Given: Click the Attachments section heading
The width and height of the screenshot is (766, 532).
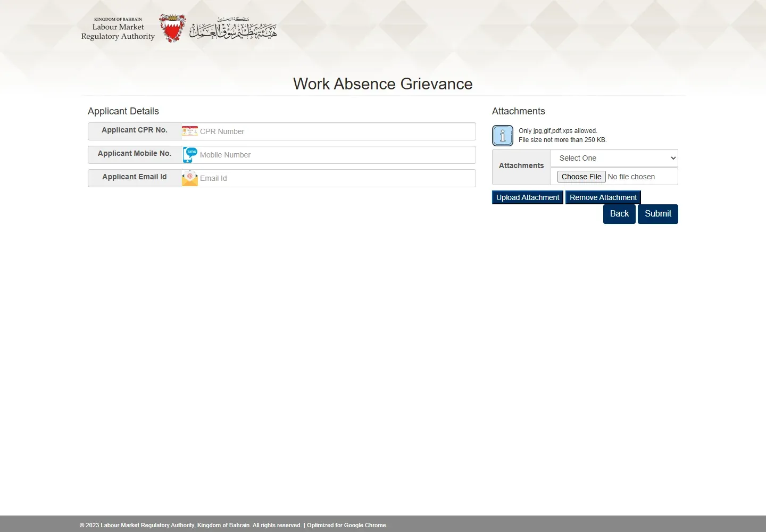Looking at the screenshot, I should pos(519,111).
